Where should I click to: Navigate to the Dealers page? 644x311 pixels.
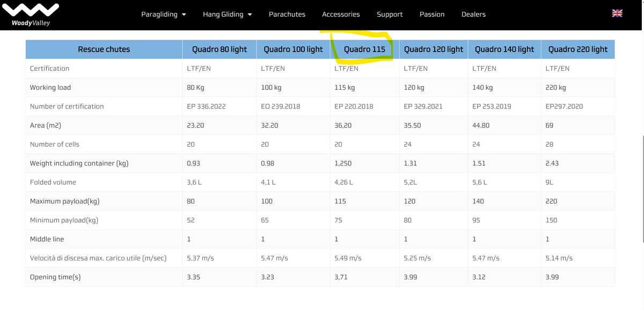(x=473, y=15)
